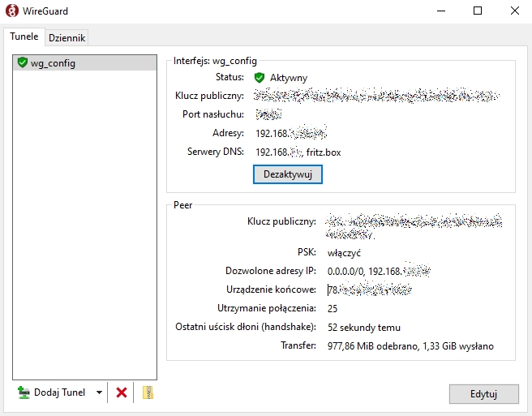Screen dimensions: 532x416
Task: Delete selected tunnel with red X icon
Action: (x=122, y=392)
